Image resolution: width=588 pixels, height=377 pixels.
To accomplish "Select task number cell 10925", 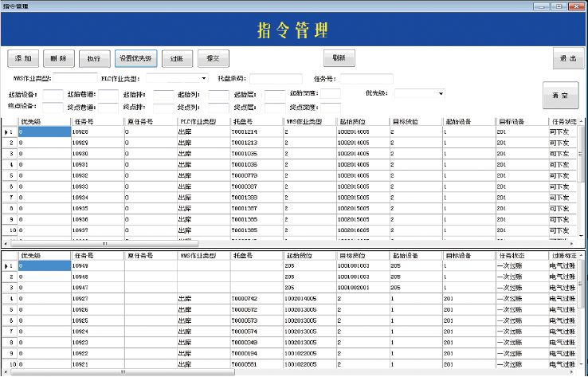I will 97,320.
